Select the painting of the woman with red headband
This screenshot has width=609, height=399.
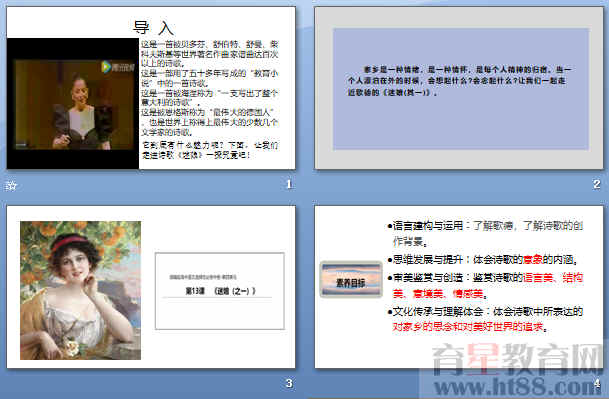click(x=80, y=290)
